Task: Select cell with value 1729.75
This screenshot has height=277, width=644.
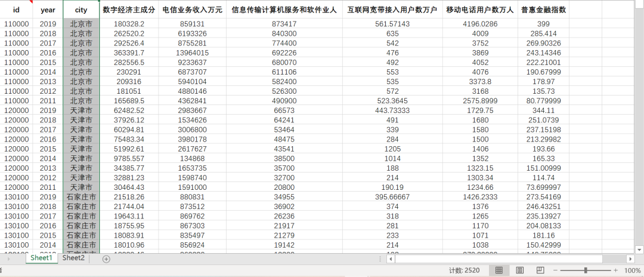Action: (480, 110)
